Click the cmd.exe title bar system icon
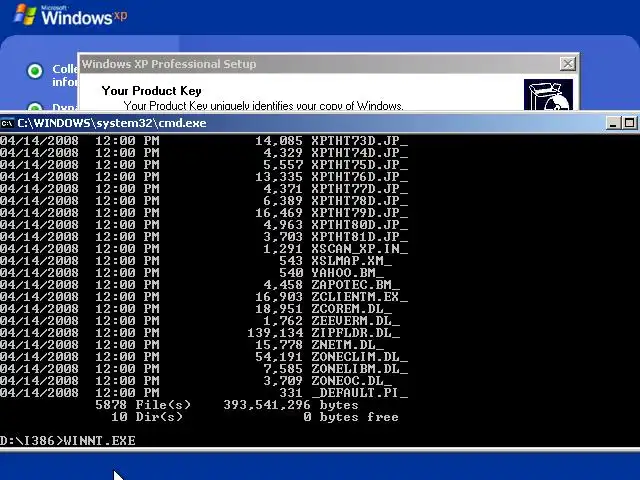640x480 pixels. pos(7,123)
